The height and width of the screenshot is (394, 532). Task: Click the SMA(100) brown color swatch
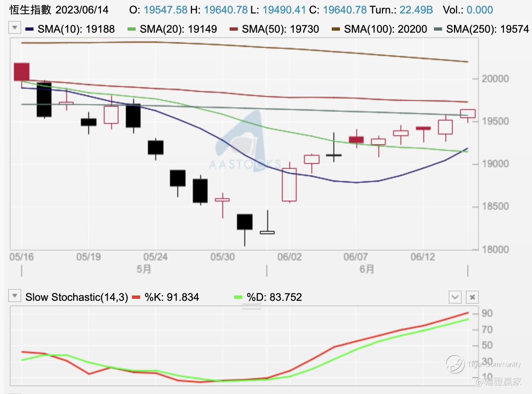point(336,29)
